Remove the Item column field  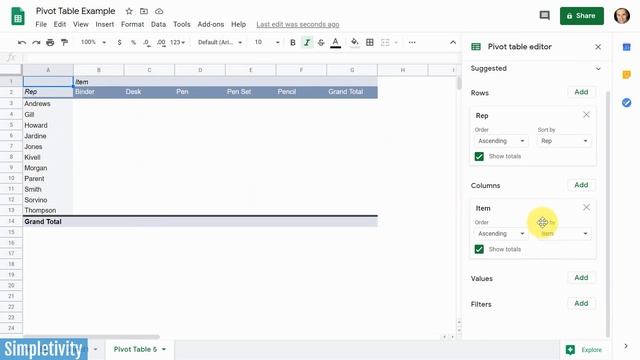(586, 207)
